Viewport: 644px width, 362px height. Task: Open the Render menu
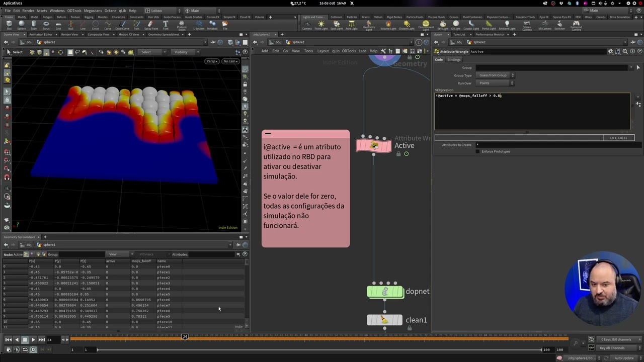click(x=28, y=11)
